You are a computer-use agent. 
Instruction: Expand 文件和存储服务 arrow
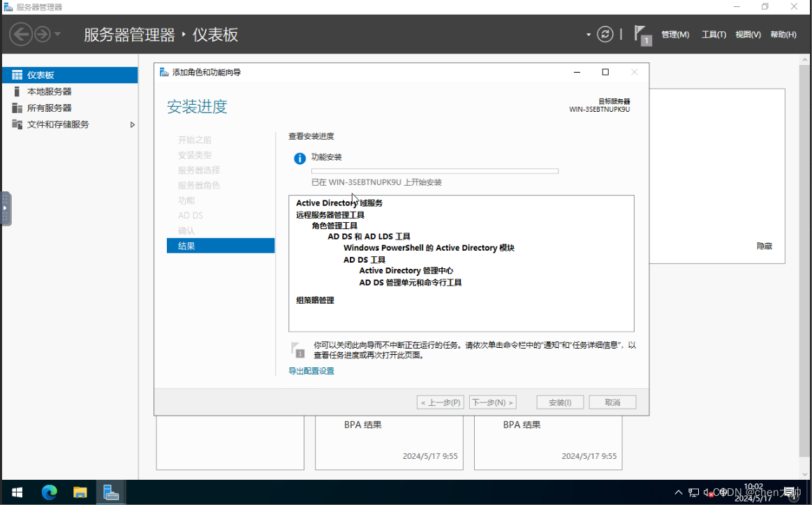coord(133,125)
